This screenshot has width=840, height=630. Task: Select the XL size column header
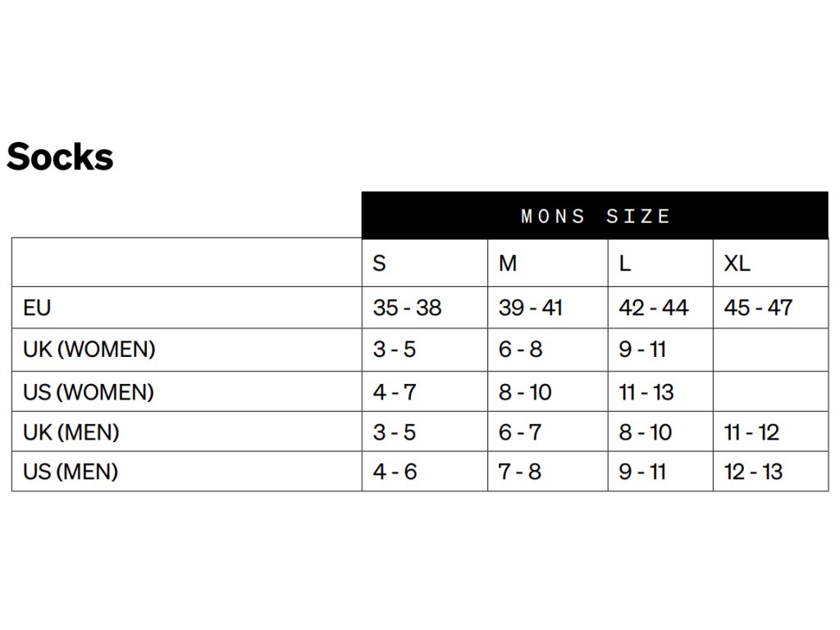771,263
